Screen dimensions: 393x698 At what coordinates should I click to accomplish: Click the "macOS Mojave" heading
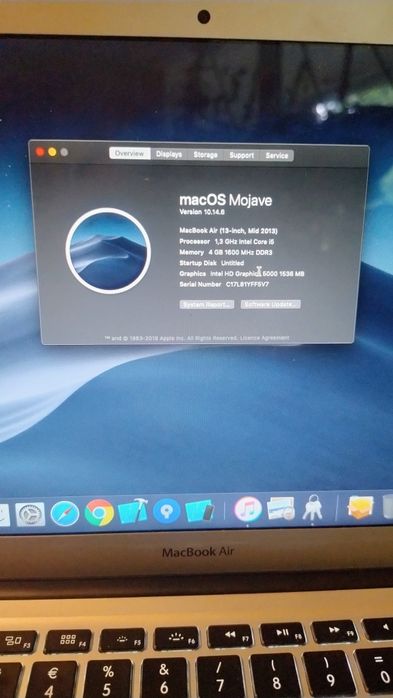click(226, 200)
